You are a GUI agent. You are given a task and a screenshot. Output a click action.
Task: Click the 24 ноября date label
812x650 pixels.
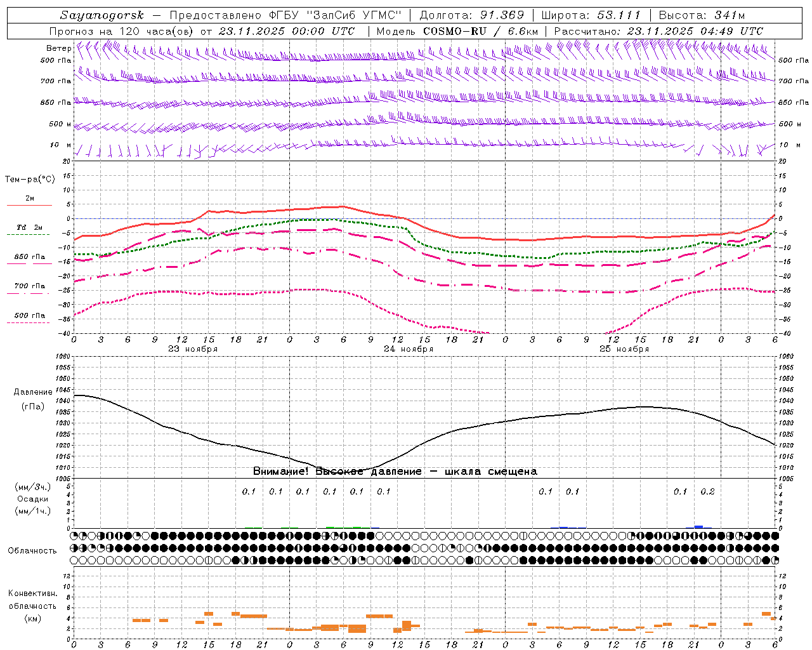tap(408, 349)
